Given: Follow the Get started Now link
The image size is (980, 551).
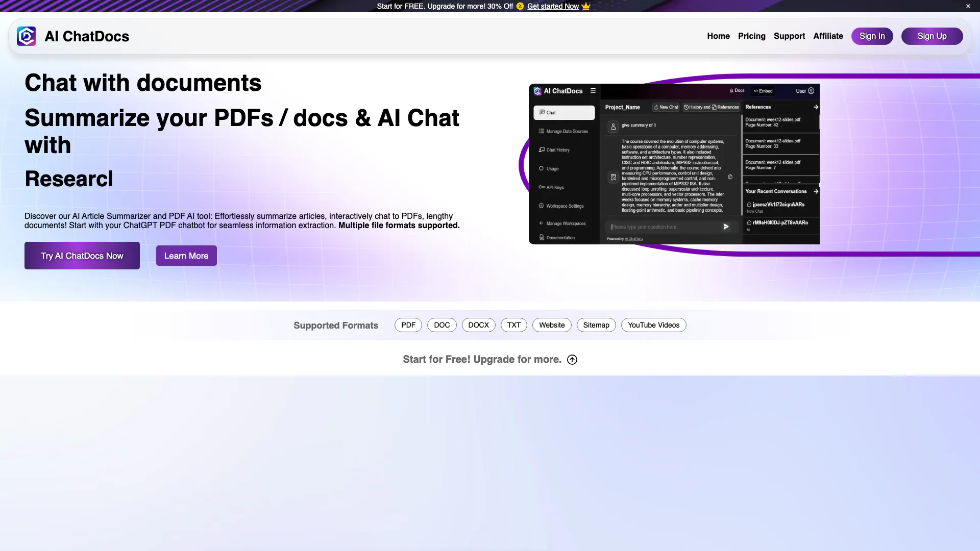Looking at the screenshot, I should tap(553, 6).
